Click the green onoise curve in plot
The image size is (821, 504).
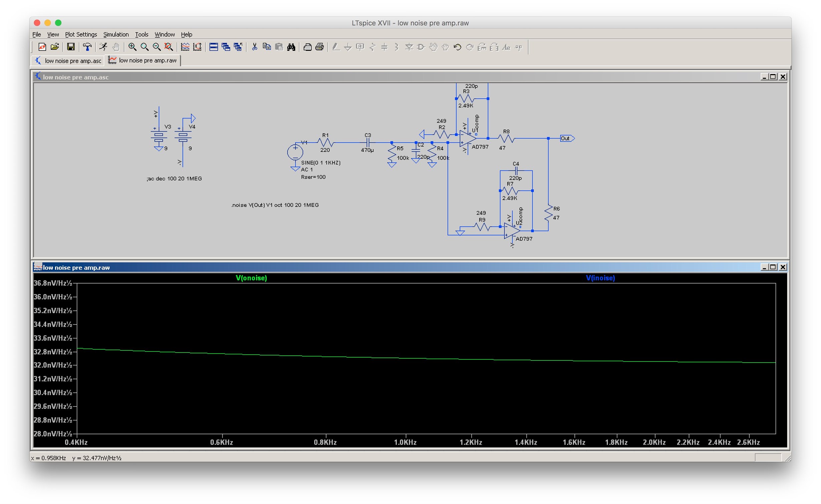click(x=426, y=358)
